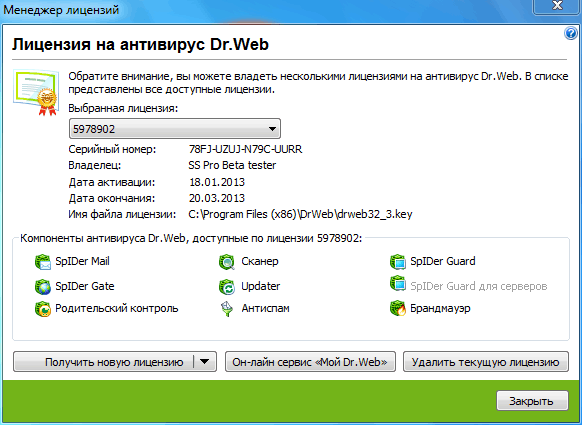The image size is (582, 425).
Task: Click the SpIDer Guard для серверов icon
Action: (x=398, y=284)
